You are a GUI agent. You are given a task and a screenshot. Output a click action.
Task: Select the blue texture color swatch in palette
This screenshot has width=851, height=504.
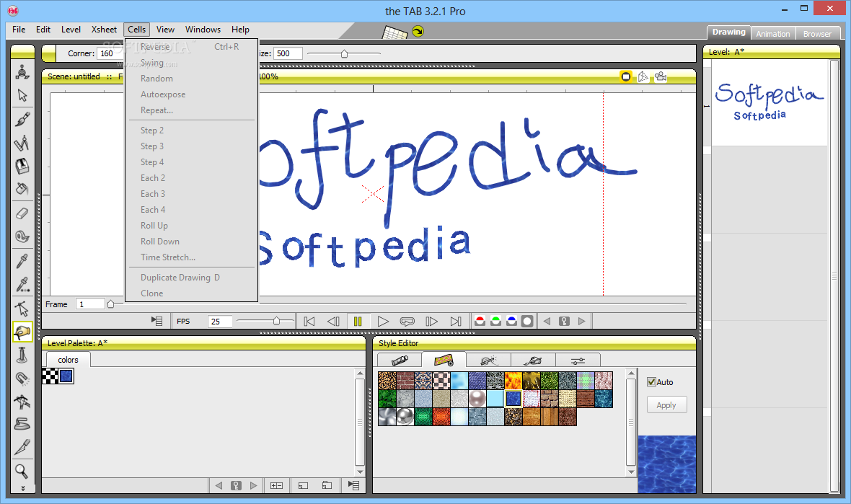[x=66, y=376]
